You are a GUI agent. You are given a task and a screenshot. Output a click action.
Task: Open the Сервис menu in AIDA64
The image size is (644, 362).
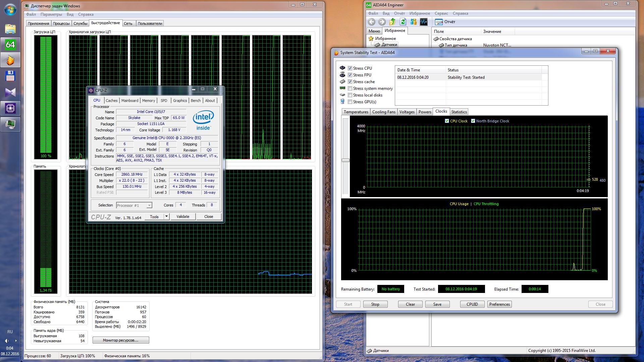(x=441, y=13)
